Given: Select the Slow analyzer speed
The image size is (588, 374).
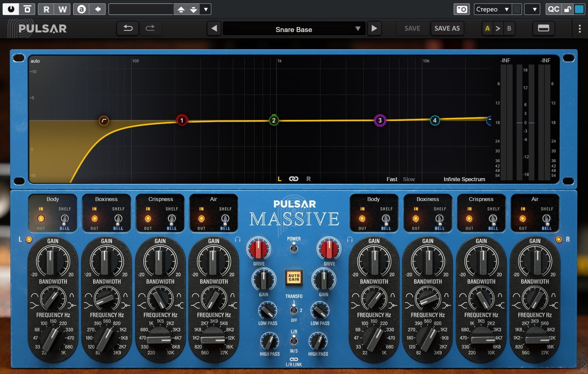Looking at the screenshot, I should pyautogui.click(x=409, y=179).
